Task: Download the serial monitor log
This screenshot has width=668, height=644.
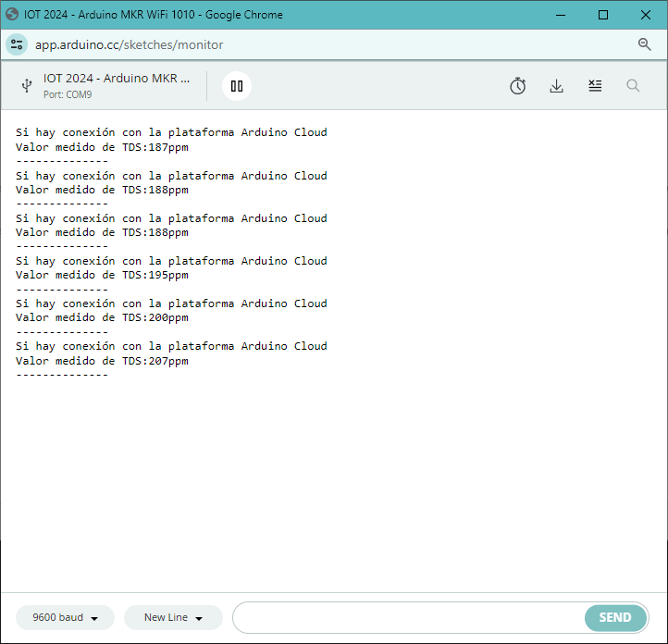Action: pos(556,86)
